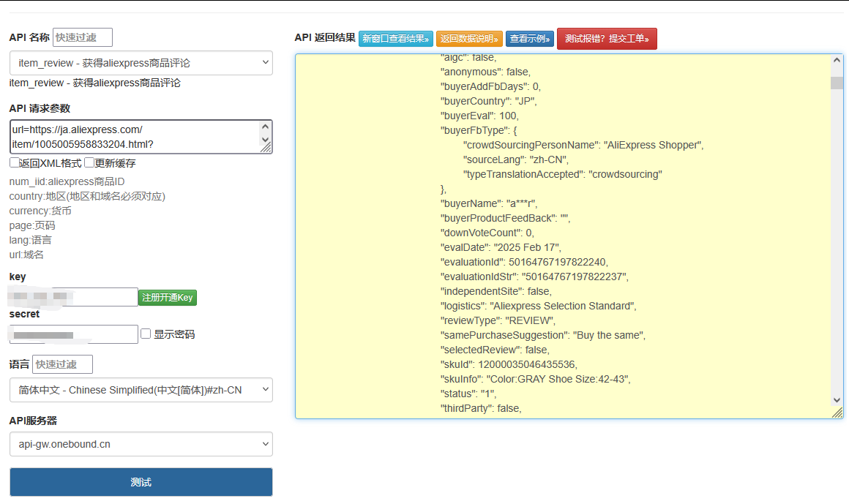Click the "buyerName": "a***r" line
This screenshot has width=849, height=504.
[x=489, y=203]
